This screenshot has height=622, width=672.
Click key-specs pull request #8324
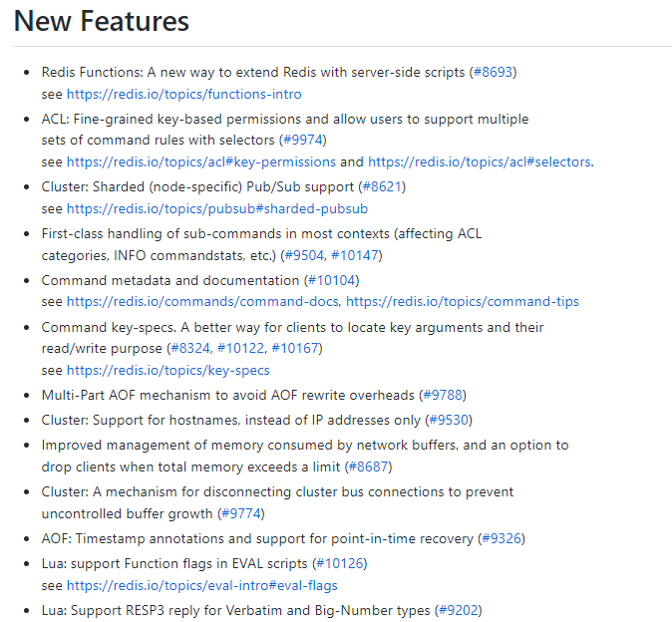(189, 348)
